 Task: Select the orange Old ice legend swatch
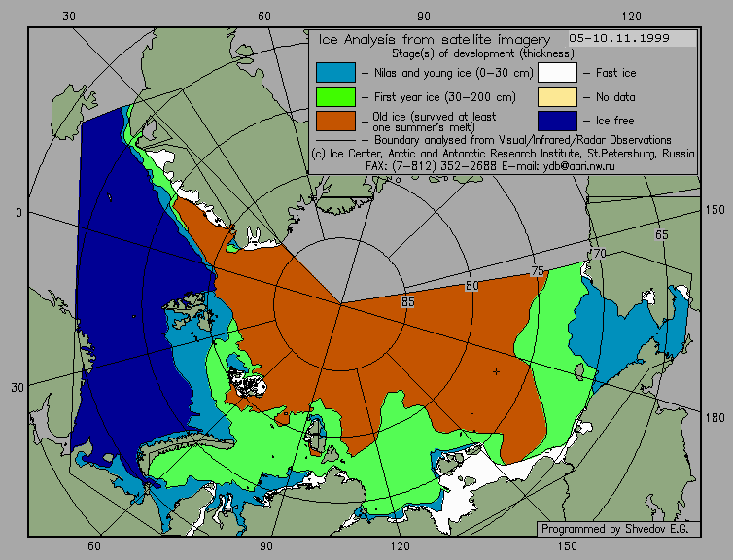coord(335,121)
